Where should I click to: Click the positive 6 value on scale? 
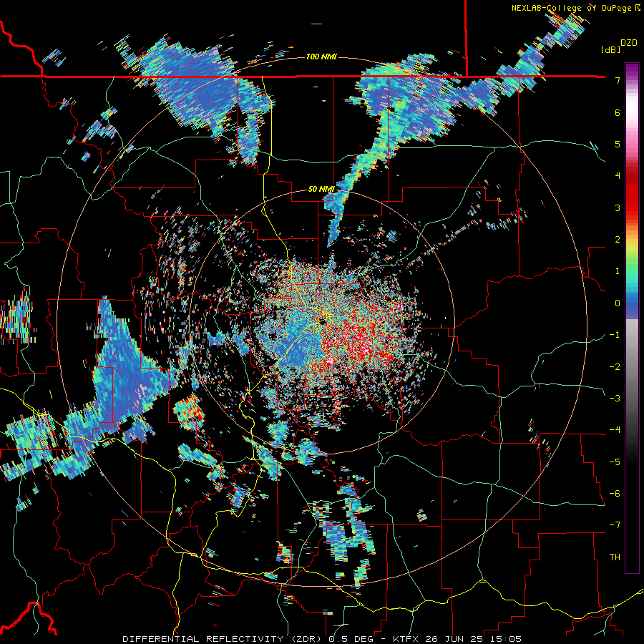pyautogui.click(x=618, y=112)
